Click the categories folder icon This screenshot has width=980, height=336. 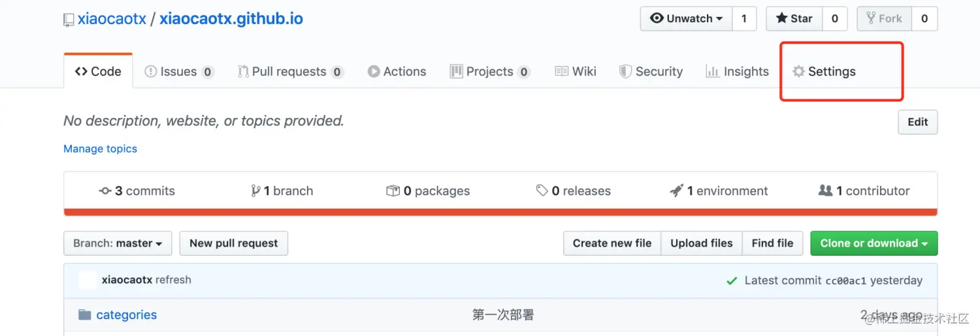point(84,315)
